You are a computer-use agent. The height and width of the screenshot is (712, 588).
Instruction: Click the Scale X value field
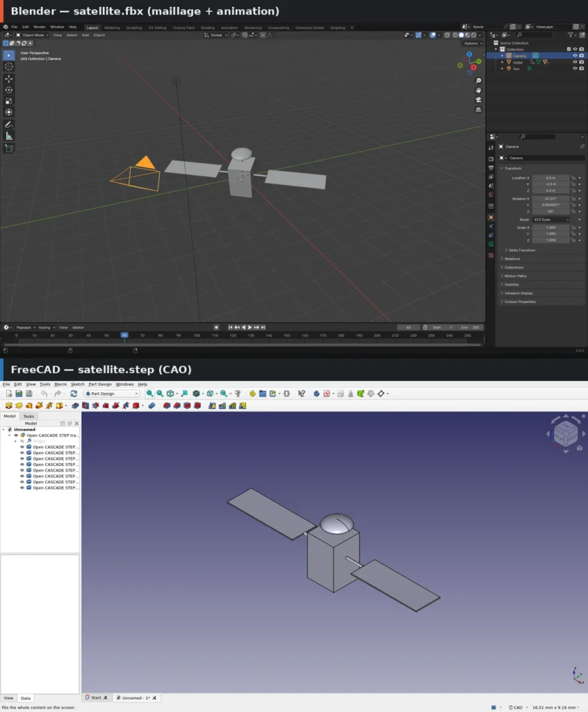[550, 227]
